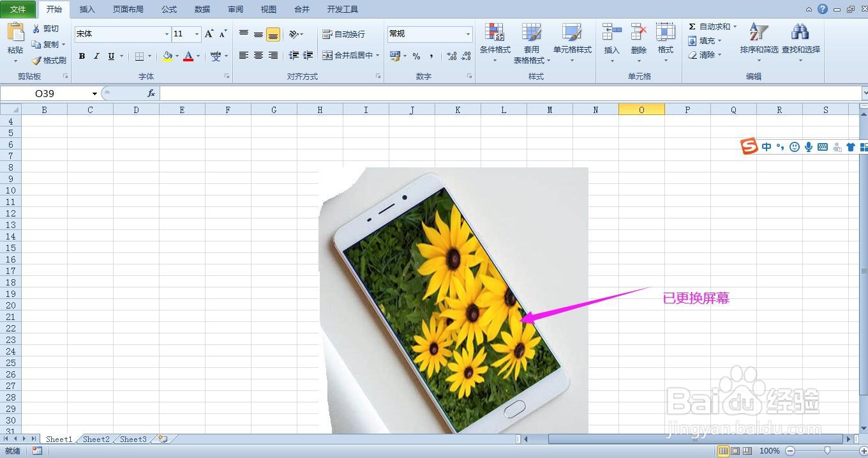This screenshot has width=868, height=458.
Task: Switch to the Data (数据) tab
Action: click(202, 10)
